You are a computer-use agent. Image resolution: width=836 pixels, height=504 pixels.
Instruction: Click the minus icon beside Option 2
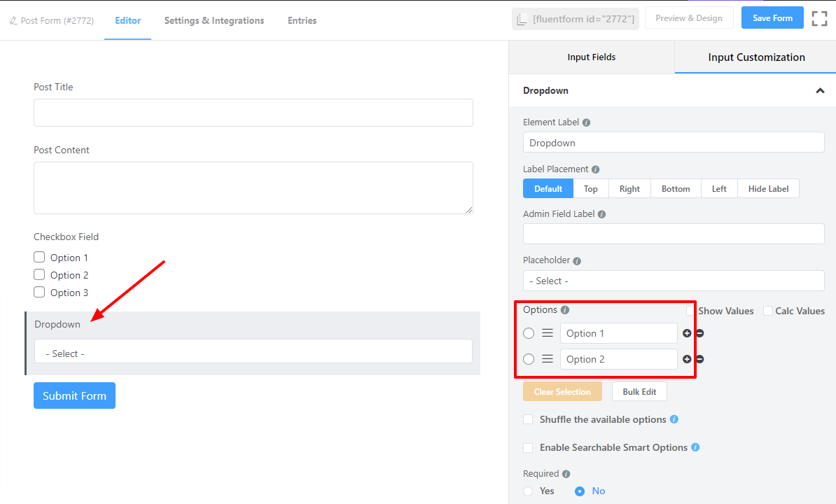point(699,359)
